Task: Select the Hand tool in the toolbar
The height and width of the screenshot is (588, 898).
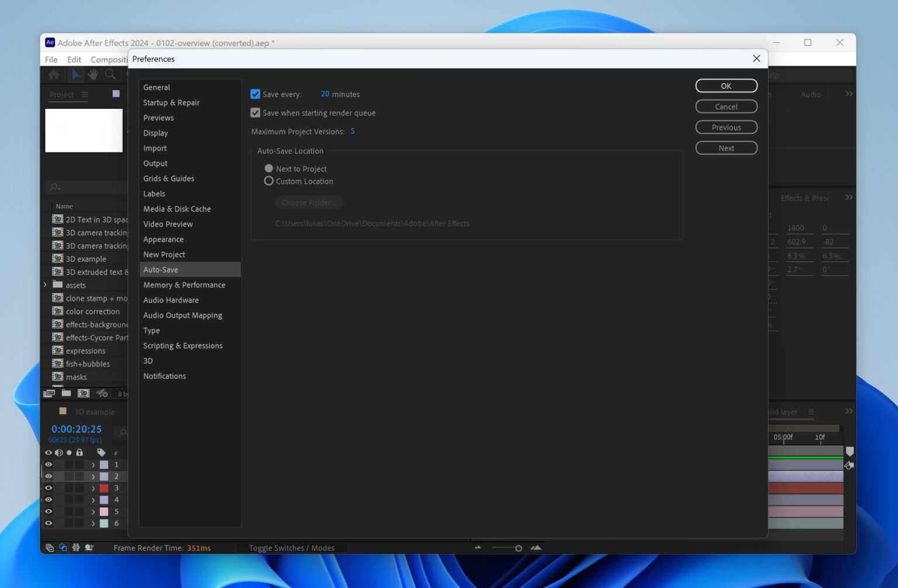Action: tap(93, 74)
